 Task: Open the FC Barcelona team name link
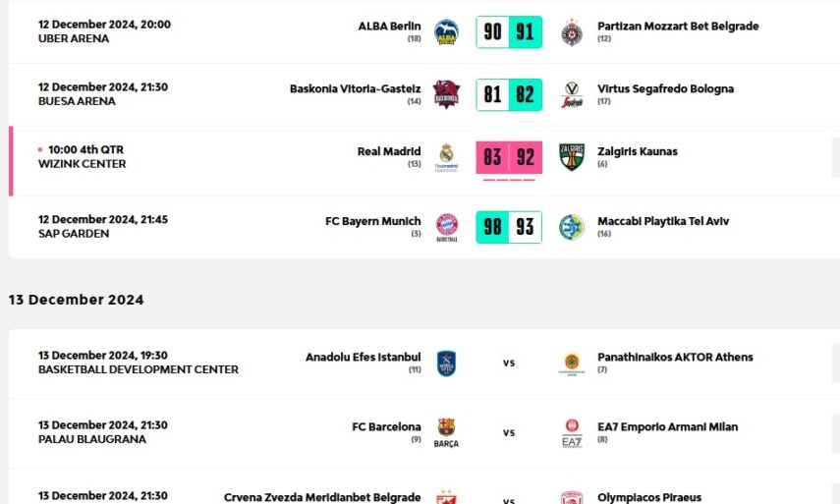point(386,426)
